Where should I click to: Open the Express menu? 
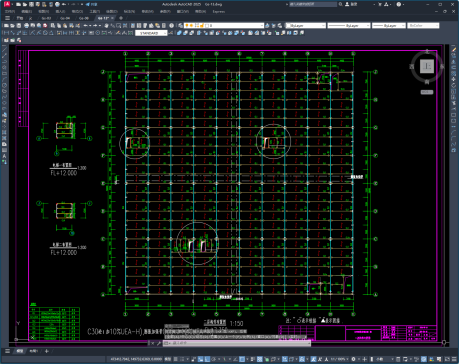pos(219,11)
